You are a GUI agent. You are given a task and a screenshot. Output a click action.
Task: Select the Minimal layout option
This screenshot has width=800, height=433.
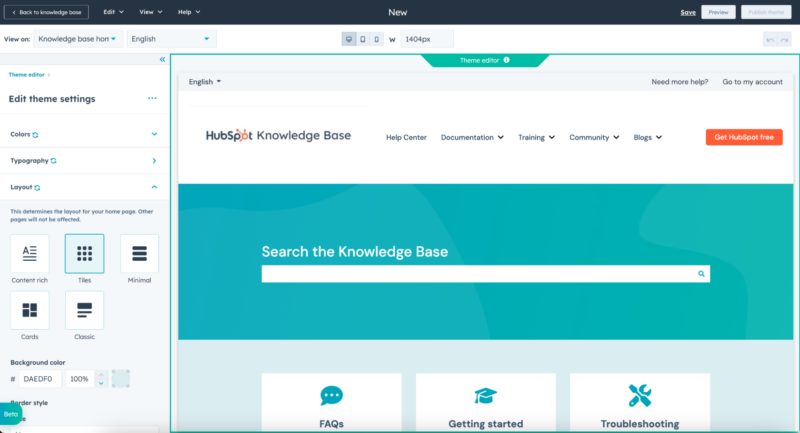(x=139, y=253)
